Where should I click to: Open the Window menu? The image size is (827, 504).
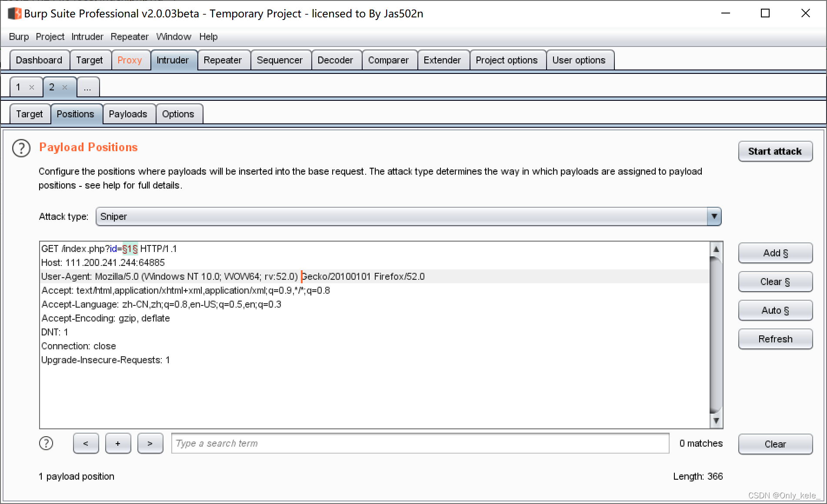click(173, 37)
